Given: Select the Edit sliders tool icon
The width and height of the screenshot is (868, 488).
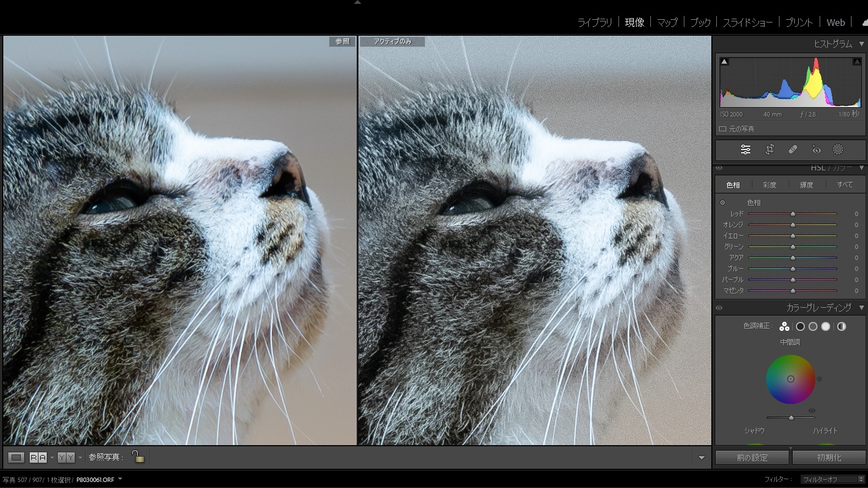Looking at the screenshot, I should point(745,149).
